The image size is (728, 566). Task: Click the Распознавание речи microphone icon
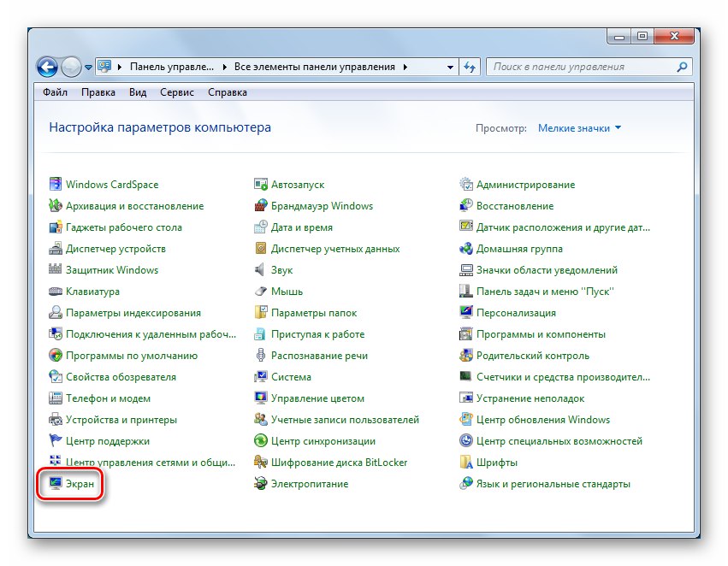260,356
